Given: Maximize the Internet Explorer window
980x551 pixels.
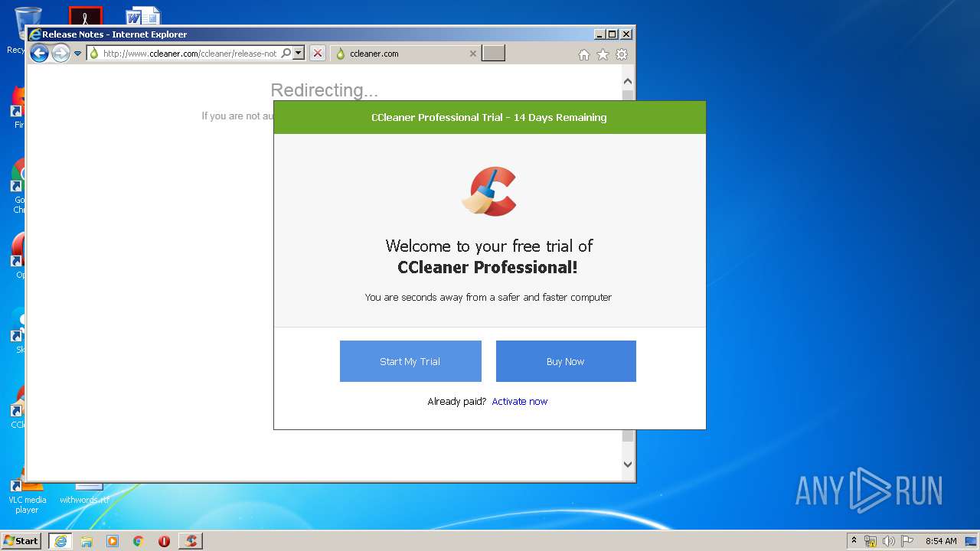Looking at the screenshot, I should click(612, 34).
